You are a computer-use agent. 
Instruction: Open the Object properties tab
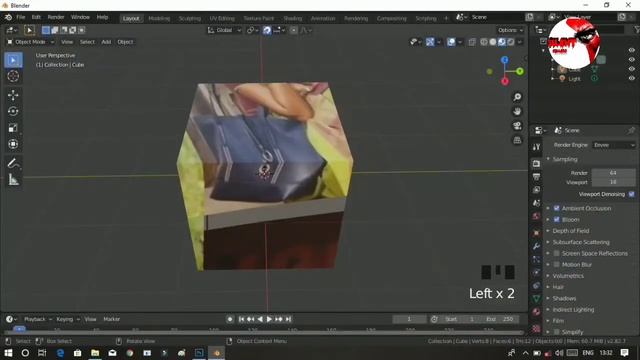(x=536, y=233)
